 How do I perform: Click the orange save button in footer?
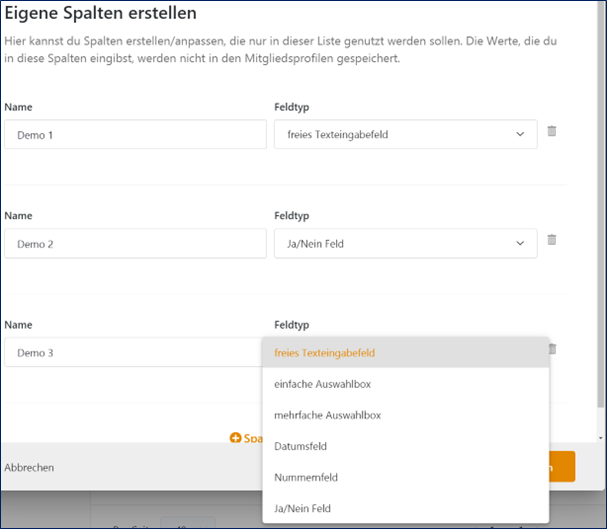pyautogui.click(x=562, y=466)
